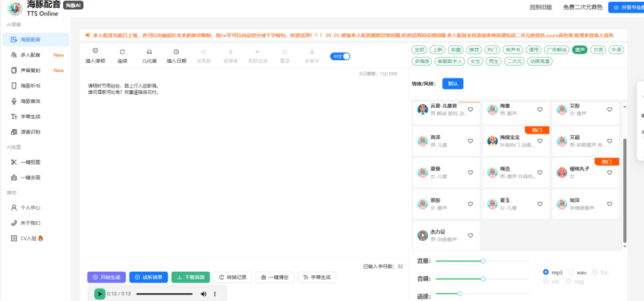Open 字幕生成 in the sidebar
The height and width of the screenshot is (301, 644).
(x=36, y=117)
